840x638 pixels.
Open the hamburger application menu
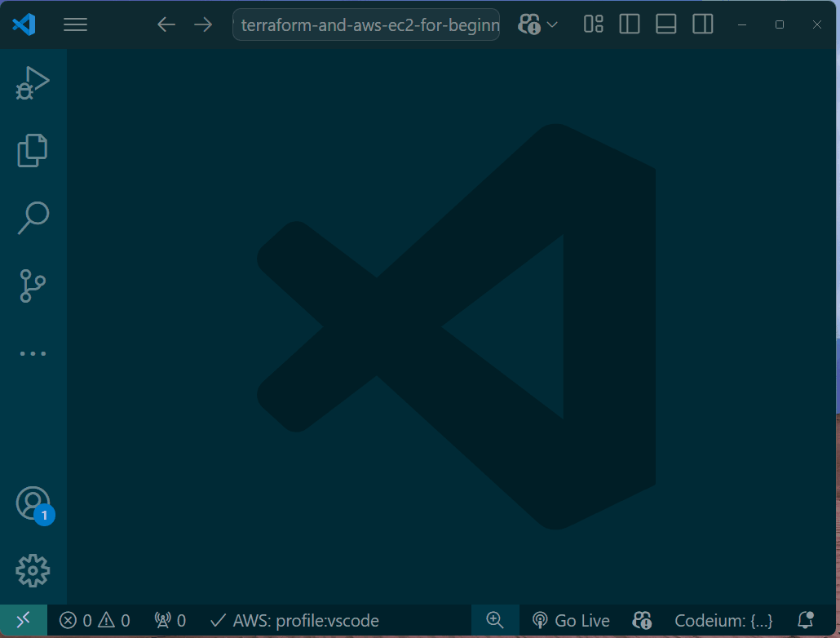click(x=75, y=24)
